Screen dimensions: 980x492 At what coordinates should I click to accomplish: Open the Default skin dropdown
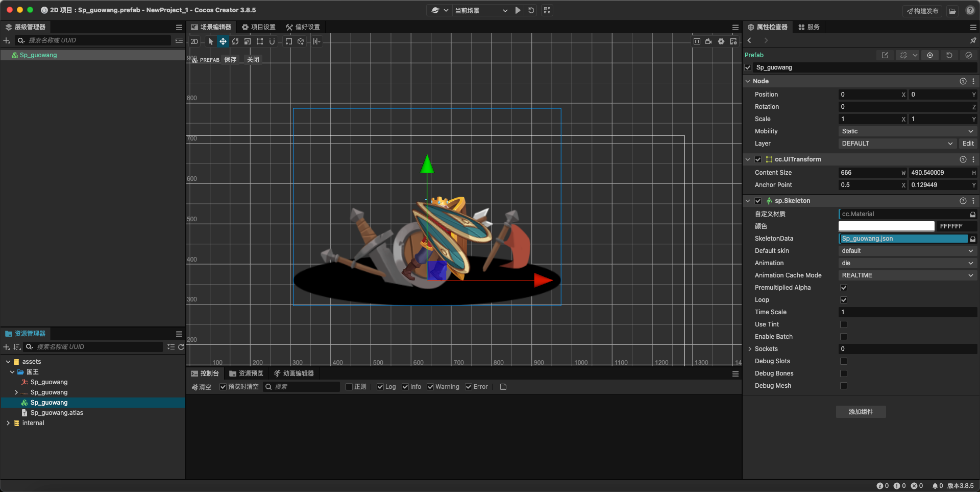[x=908, y=251]
